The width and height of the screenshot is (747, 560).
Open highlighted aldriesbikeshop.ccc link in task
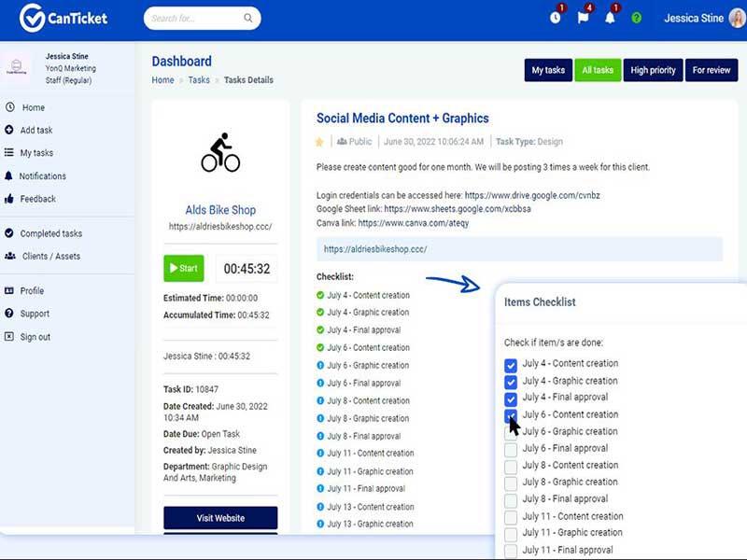[375, 249]
